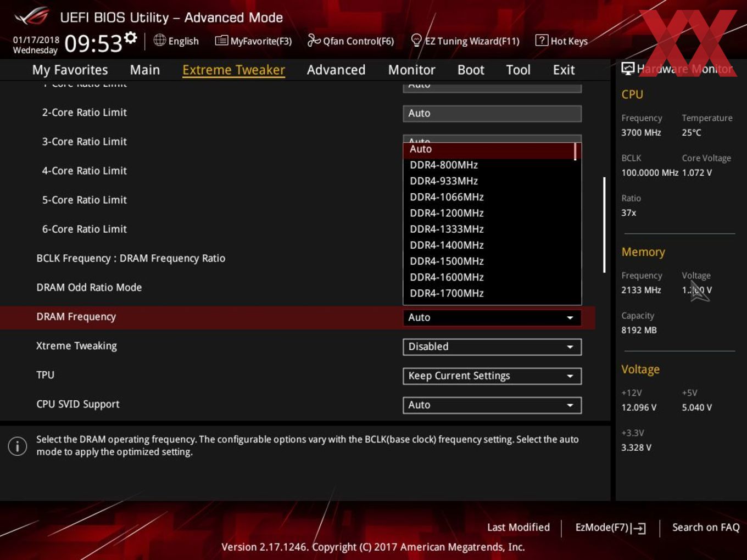Select DRAM Frequency label
This screenshot has width=747, height=560.
point(76,317)
